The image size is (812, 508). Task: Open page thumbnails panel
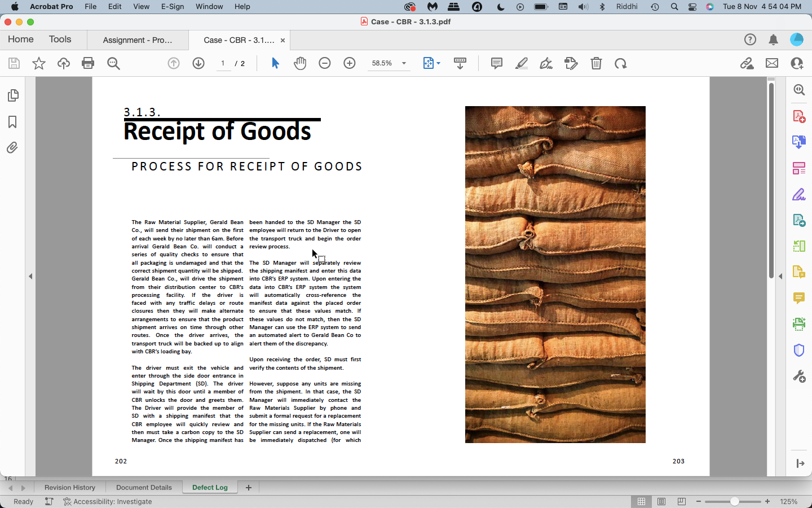click(x=12, y=95)
